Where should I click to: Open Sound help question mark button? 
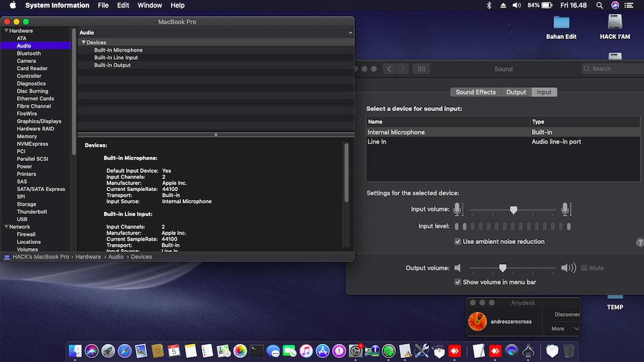pyautogui.click(x=640, y=242)
